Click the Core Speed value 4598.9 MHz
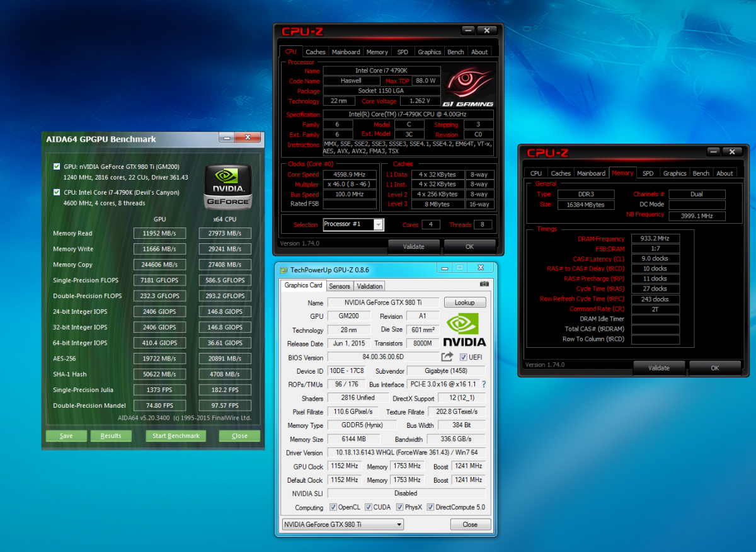 [351, 175]
